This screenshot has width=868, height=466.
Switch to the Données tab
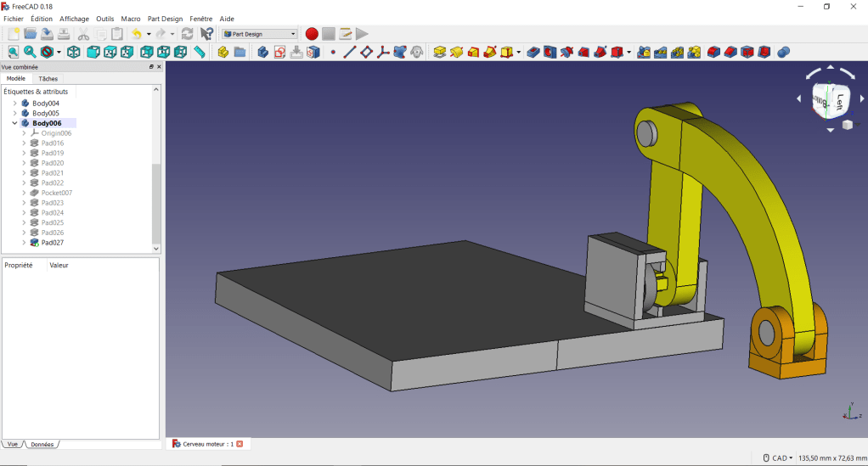tap(42, 444)
